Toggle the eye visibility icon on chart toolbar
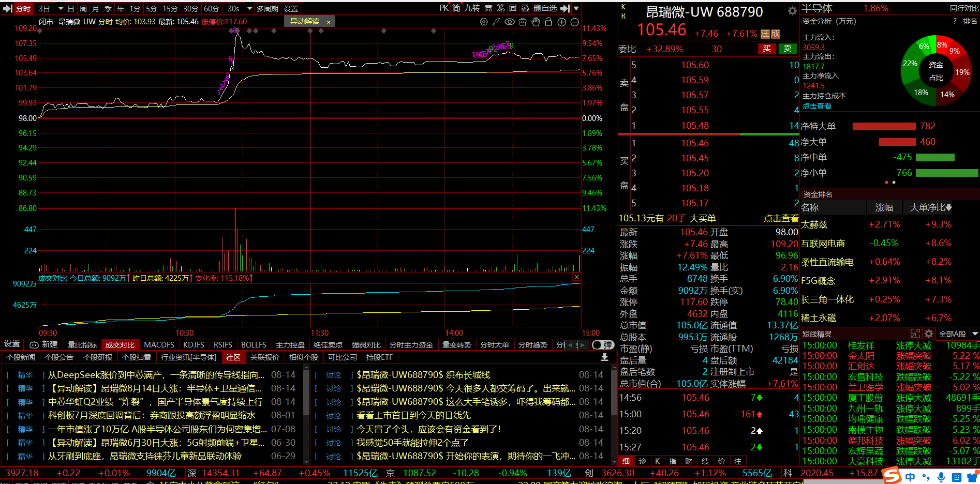Image resolution: width=980 pixels, height=484 pixels. [510, 22]
